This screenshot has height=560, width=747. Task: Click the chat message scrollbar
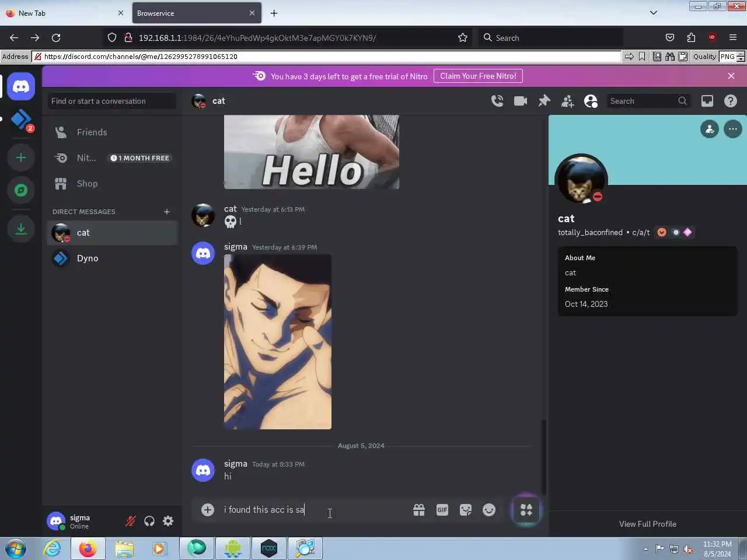(x=544, y=457)
